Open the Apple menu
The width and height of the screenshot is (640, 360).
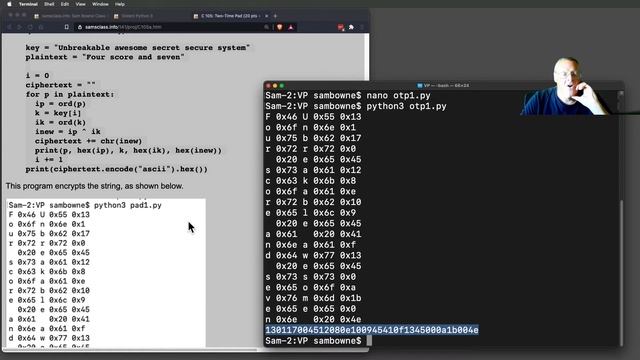click(x=9, y=4)
